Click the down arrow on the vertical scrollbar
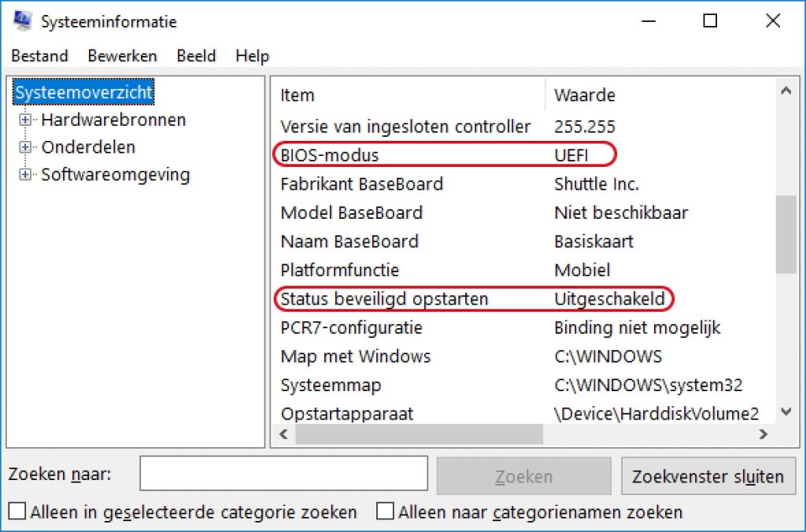Viewport: 806px width, 532px height. [786, 412]
